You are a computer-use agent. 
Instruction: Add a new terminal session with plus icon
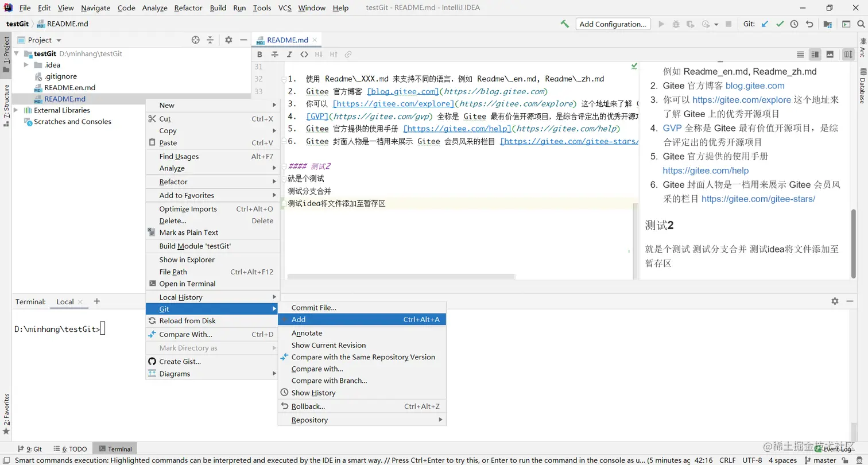coord(96,301)
